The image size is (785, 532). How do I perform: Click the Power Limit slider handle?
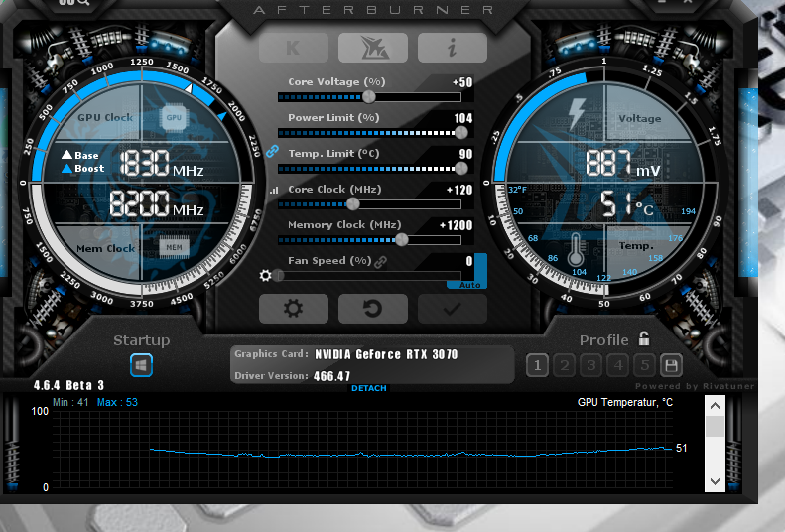[x=461, y=133]
